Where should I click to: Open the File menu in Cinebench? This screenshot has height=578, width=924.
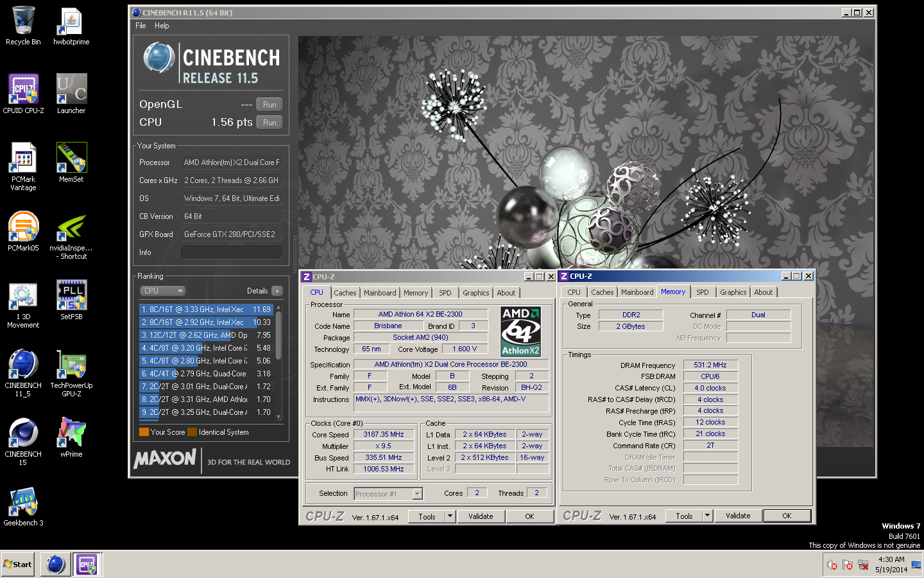click(141, 26)
